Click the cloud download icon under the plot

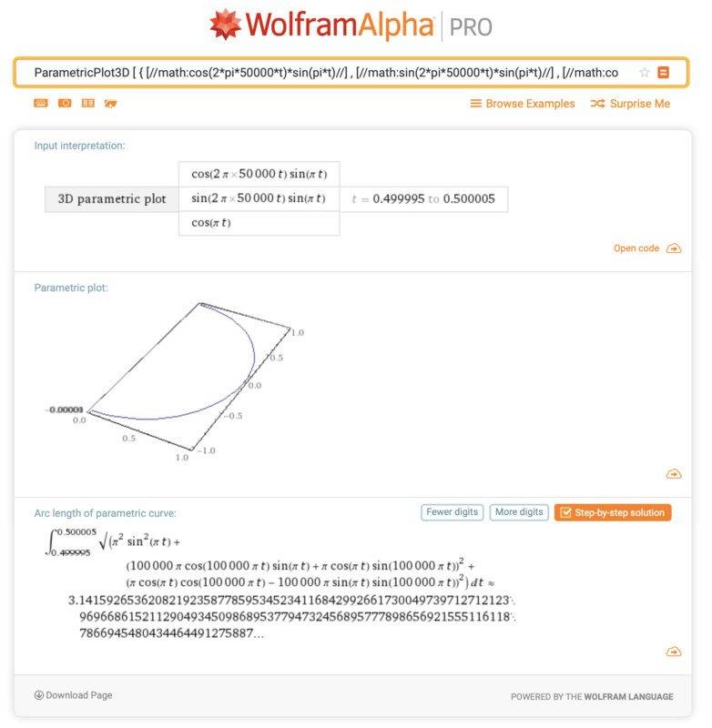(674, 474)
